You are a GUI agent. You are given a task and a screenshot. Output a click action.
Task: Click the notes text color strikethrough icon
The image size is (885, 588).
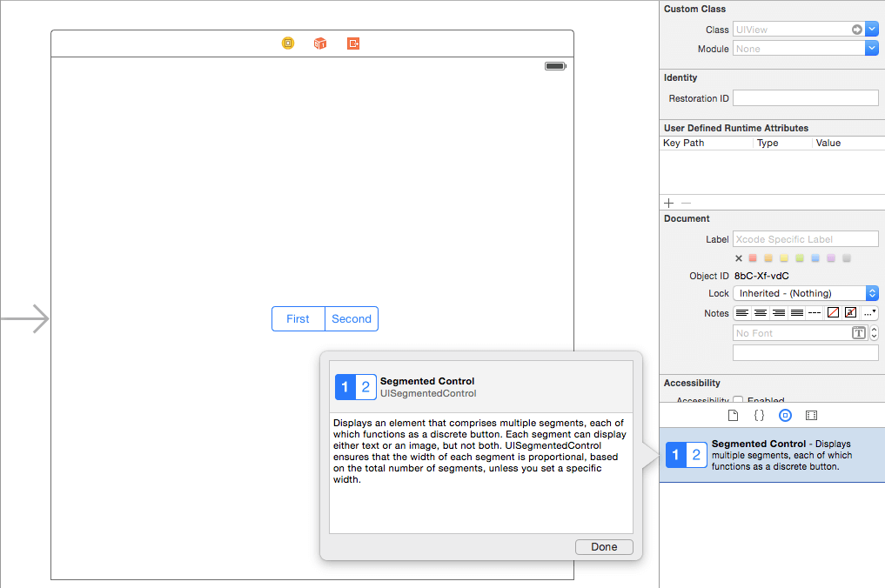click(x=850, y=312)
